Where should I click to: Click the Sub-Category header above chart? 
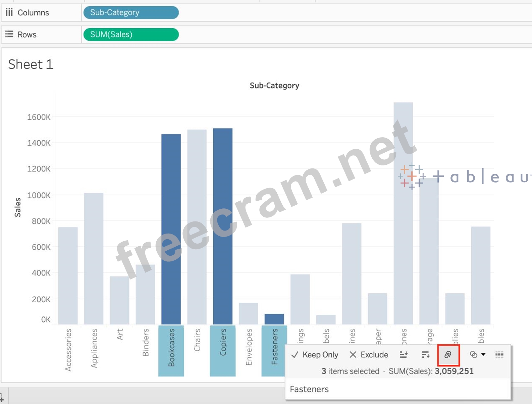point(274,86)
